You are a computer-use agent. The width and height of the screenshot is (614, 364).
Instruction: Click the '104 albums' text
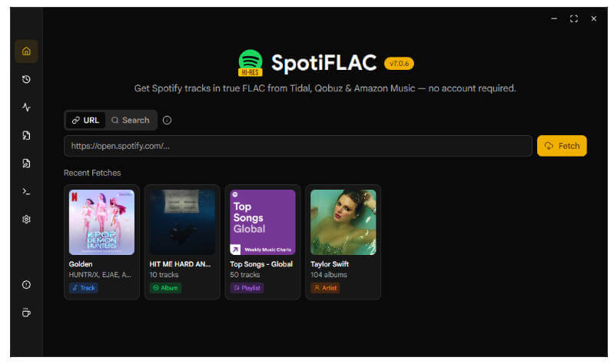pyautogui.click(x=329, y=275)
